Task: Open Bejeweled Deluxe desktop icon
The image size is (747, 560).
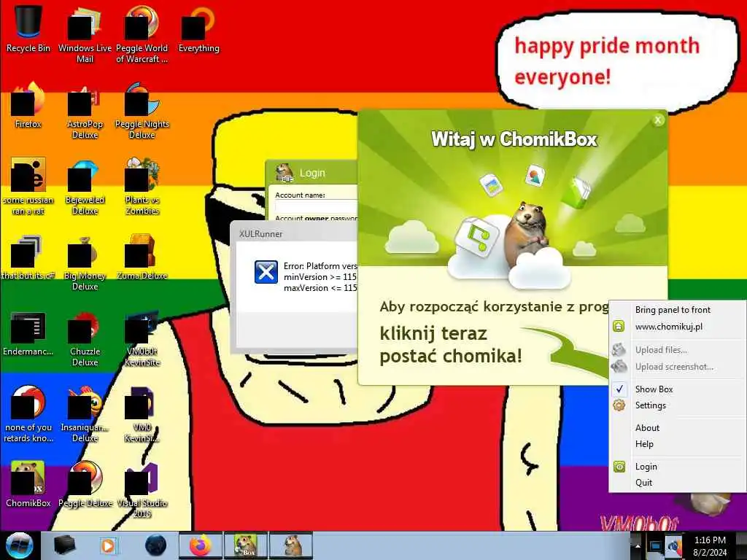Action: [85, 186]
